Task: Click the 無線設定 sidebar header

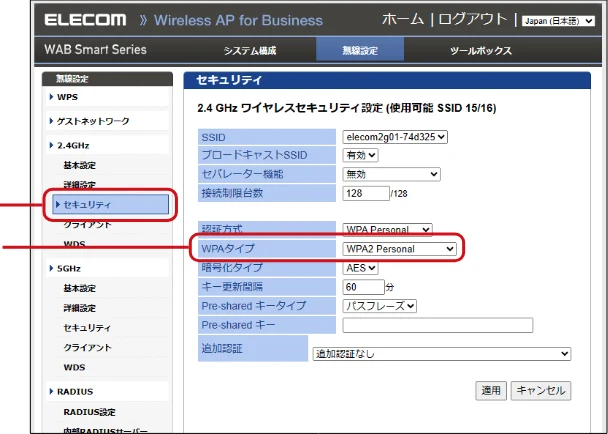Action: click(72, 79)
